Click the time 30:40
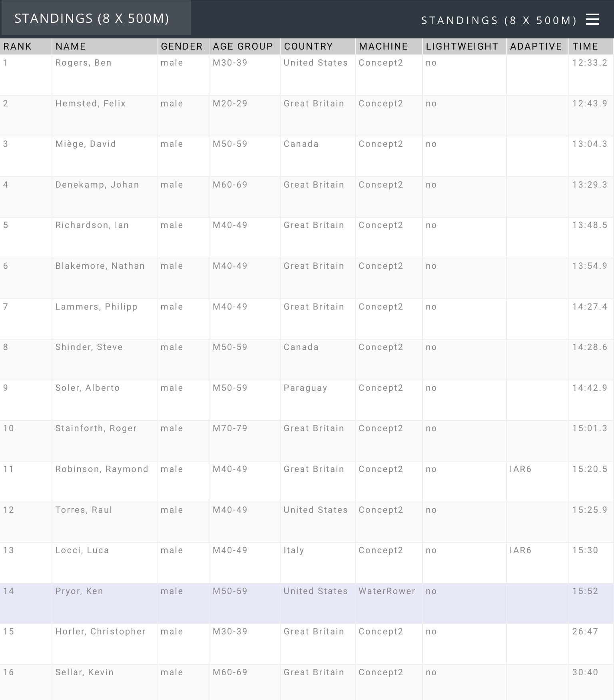Viewport: 614px width, 700px height. pos(585,672)
